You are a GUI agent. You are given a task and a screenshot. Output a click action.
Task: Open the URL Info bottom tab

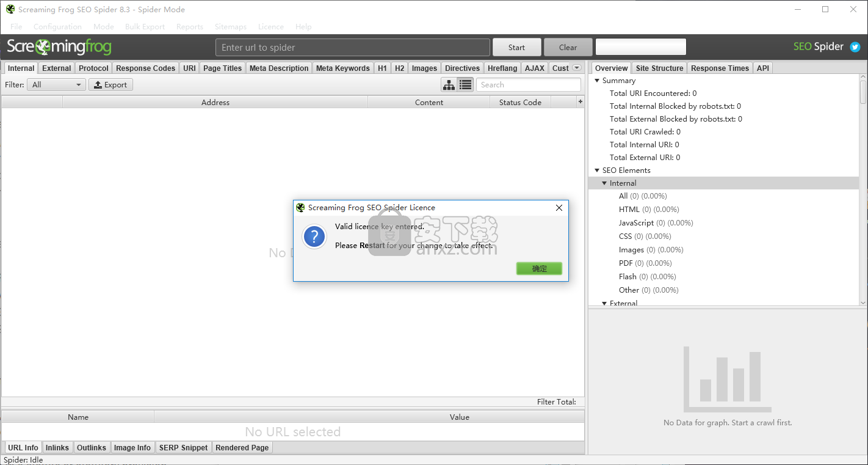point(23,448)
